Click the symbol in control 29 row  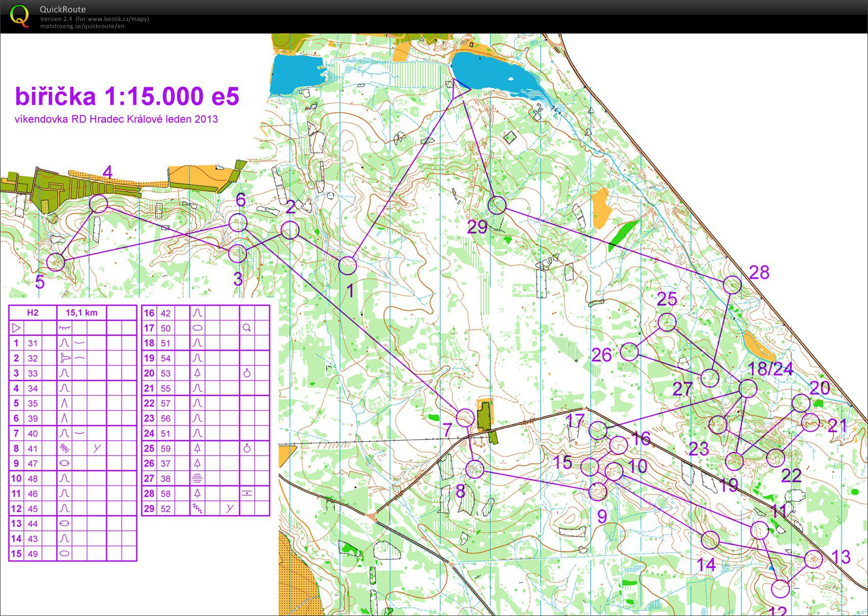click(x=197, y=508)
